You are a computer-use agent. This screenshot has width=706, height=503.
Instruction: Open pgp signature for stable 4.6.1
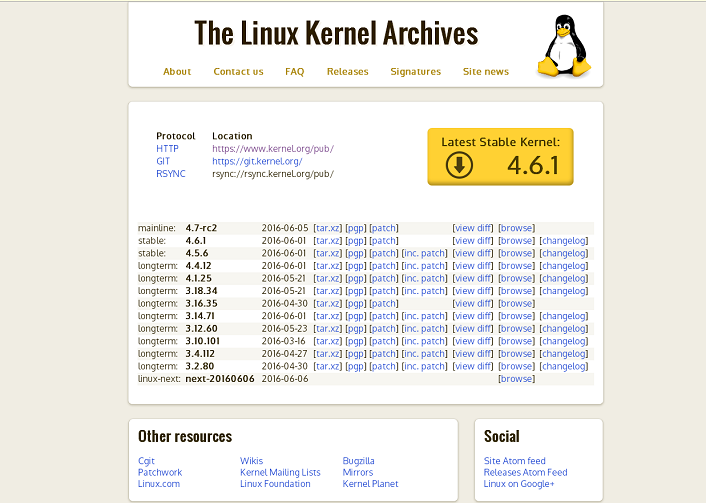coord(356,240)
